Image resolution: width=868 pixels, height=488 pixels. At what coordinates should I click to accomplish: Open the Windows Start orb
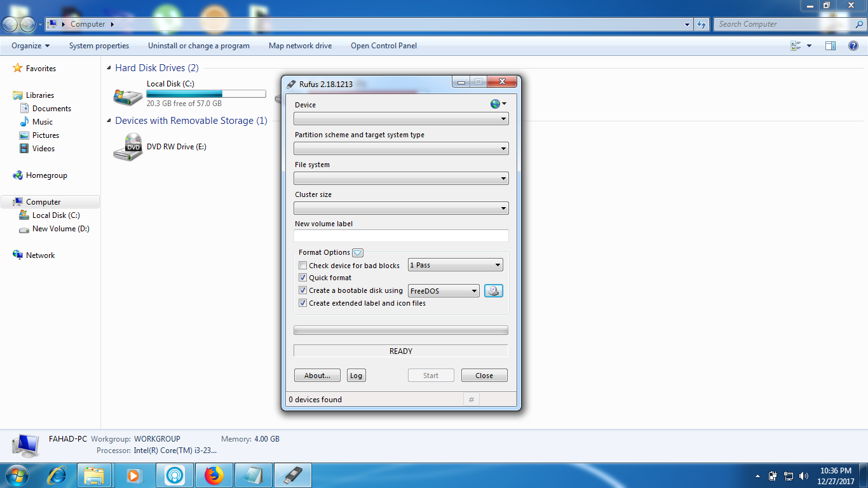click(17, 475)
